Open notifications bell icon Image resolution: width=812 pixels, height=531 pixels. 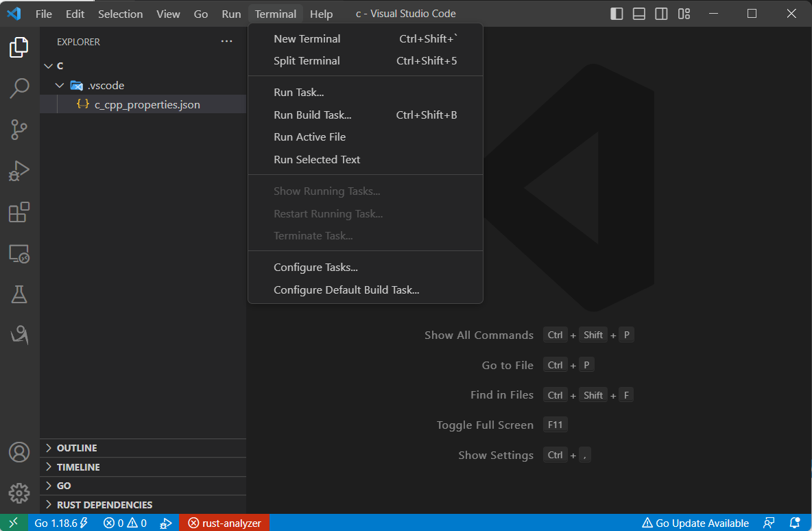tap(794, 523)
